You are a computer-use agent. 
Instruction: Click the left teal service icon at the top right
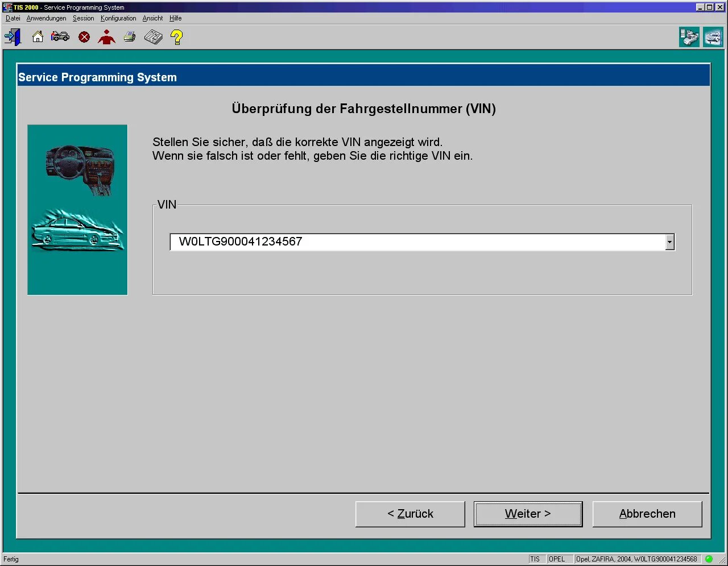pos(689,38)
